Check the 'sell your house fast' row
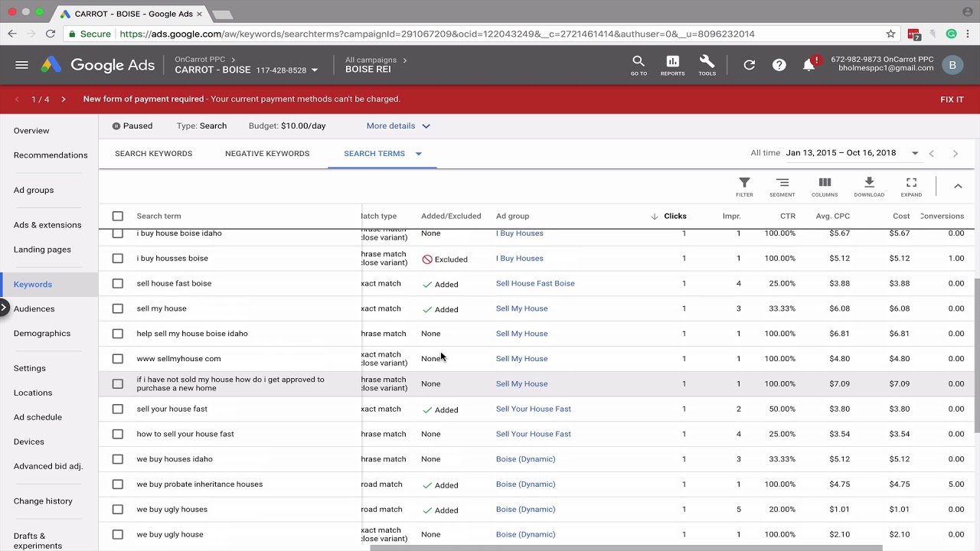 coord(118,409)
